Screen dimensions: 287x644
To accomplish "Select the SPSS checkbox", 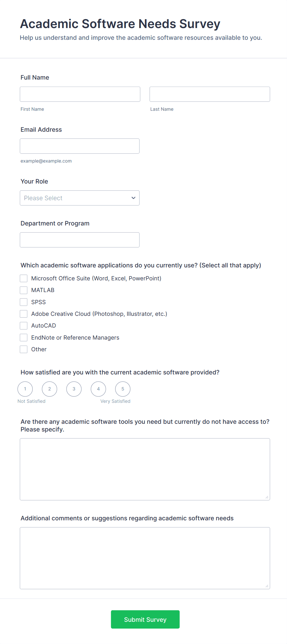I will [x=24, y=302].
